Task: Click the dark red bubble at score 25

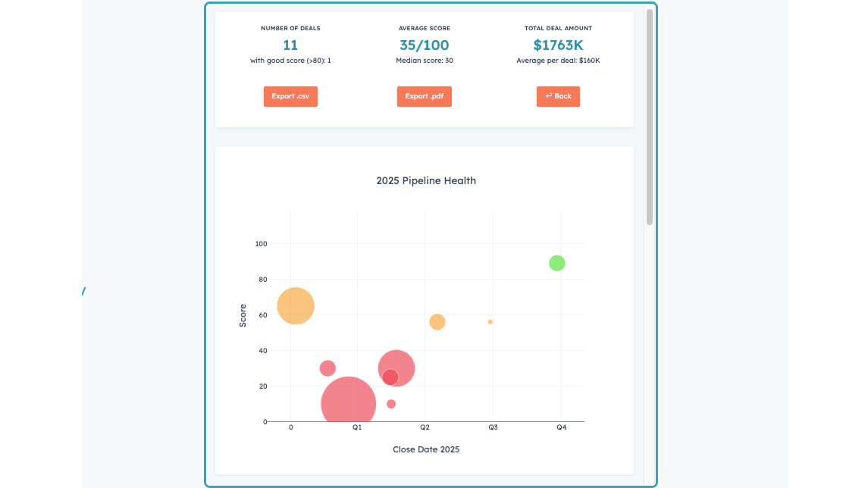Action: pyautogui.click(x=390, y=377)
